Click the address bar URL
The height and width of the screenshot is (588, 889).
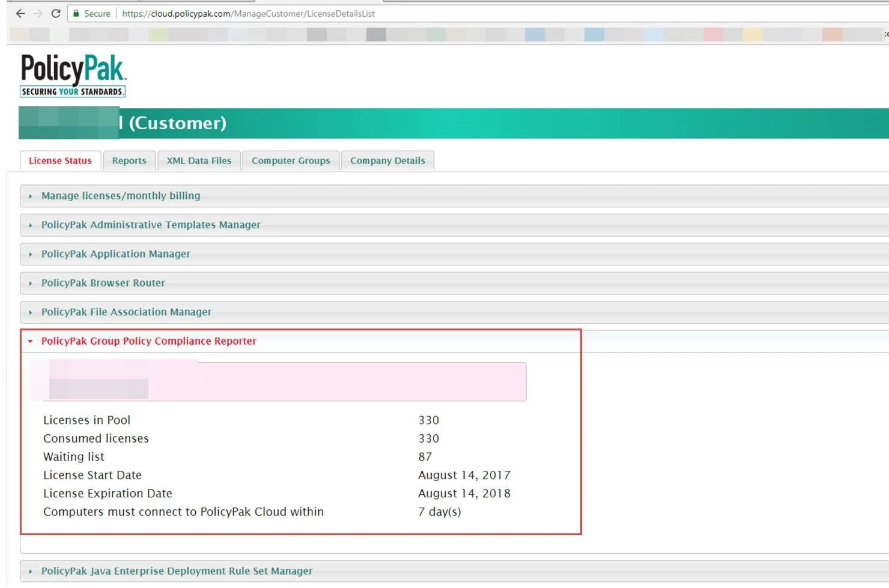(248, 13)
